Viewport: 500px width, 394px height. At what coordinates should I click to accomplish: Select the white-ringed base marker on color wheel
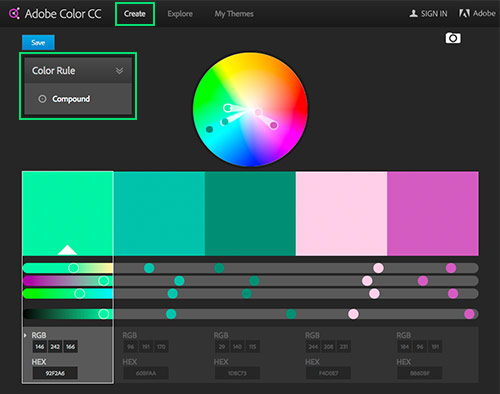pyautogui.click(x=228, y=108)
